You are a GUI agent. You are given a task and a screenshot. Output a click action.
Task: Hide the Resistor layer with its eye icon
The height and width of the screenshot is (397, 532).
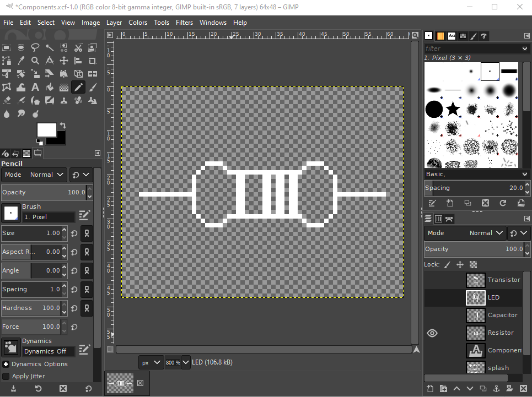(432, 333)
